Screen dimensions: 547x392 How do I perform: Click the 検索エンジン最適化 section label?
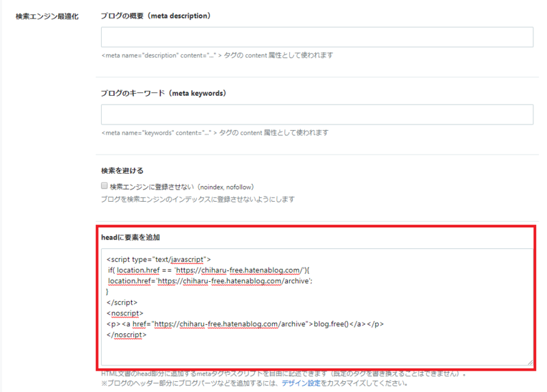[x=47, y=16]
